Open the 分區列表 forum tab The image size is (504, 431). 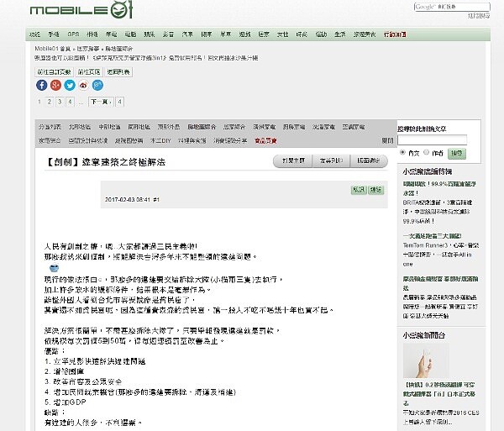coord(50,127)
